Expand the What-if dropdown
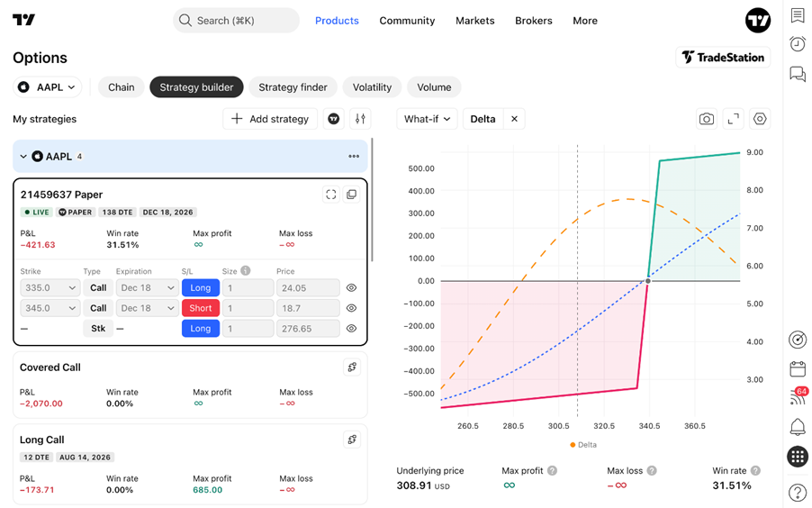This screenshot has width=812, height=508. pos(427,119)
